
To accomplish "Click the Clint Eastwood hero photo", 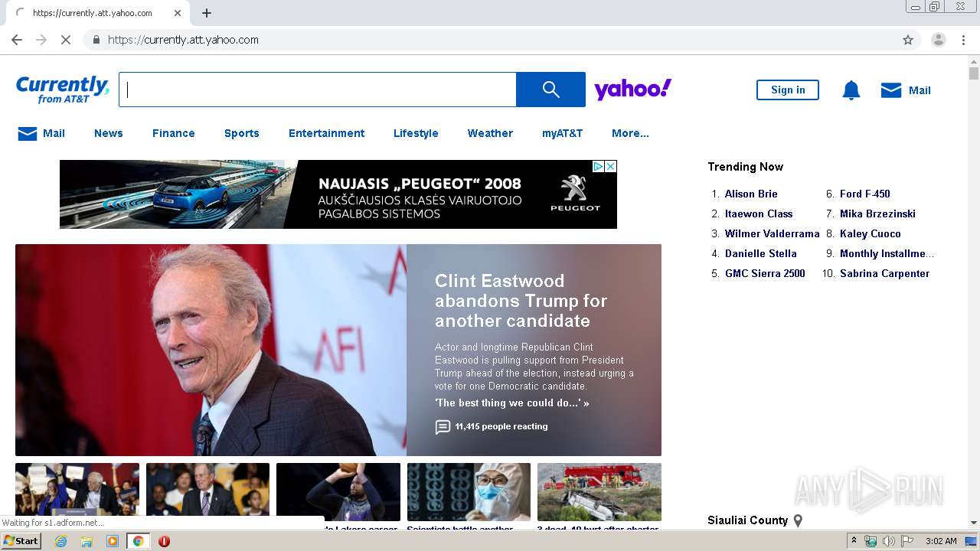I will (211, 350).
